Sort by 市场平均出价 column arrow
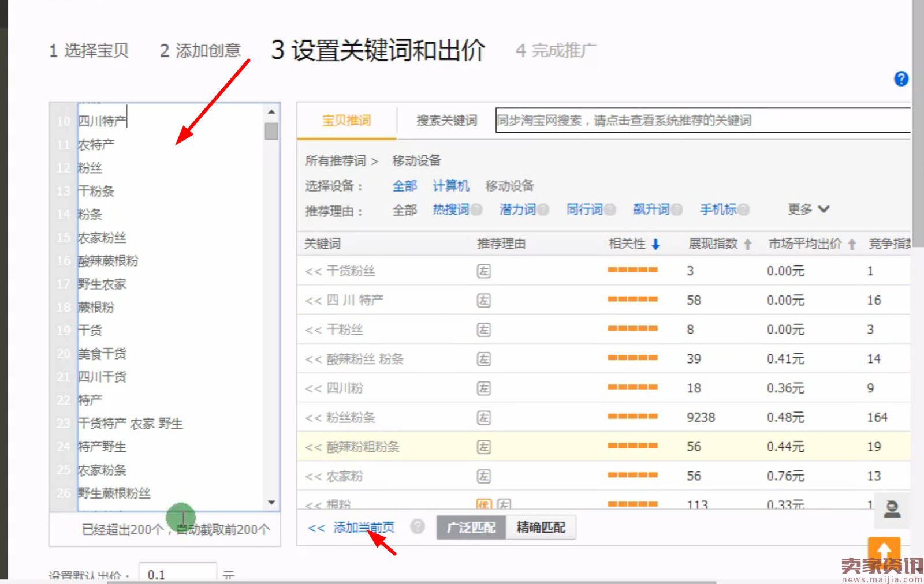Screen dimensions: 924x584 coord(852,245)
